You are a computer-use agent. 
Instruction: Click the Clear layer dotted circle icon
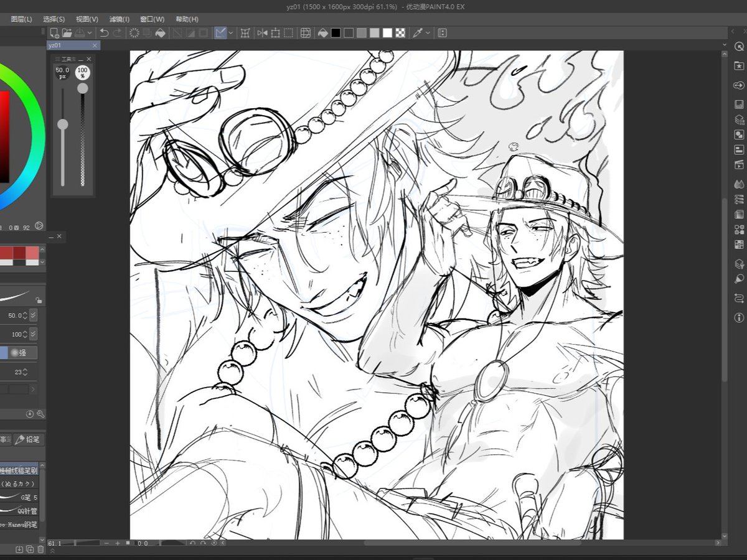click(x=134, y=32)
